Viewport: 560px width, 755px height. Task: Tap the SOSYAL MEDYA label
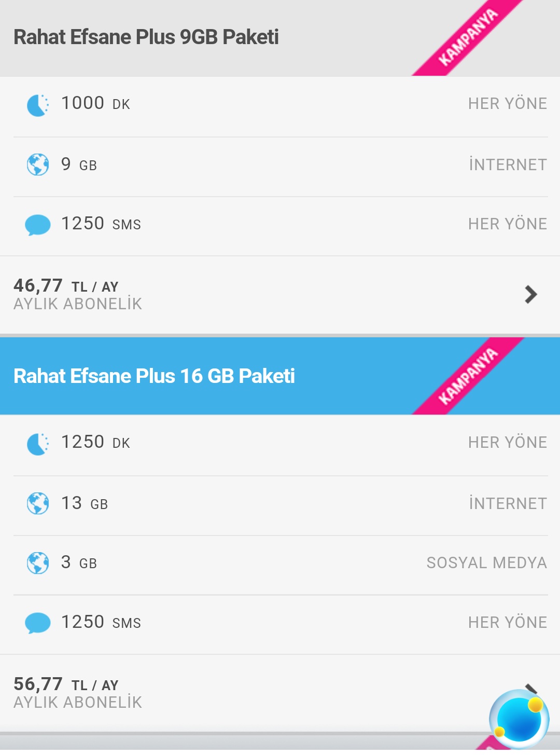[x=486, y=563]
